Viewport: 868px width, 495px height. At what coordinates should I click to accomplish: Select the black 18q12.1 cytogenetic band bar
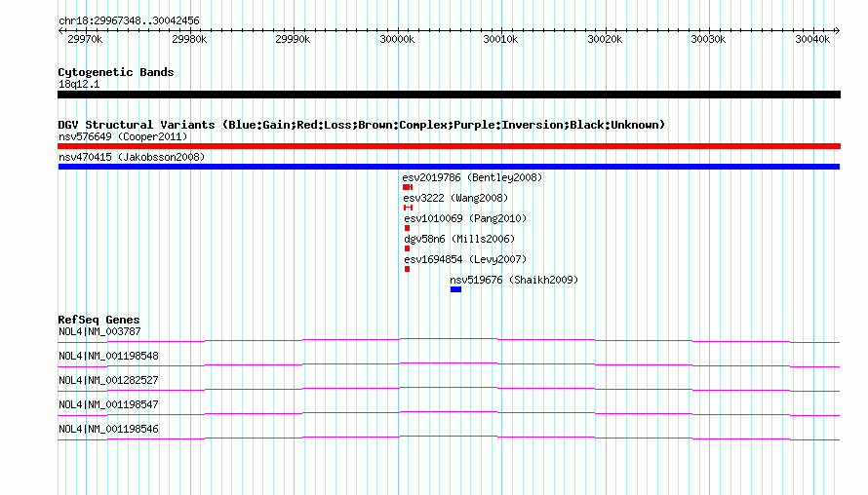point(449,95)
